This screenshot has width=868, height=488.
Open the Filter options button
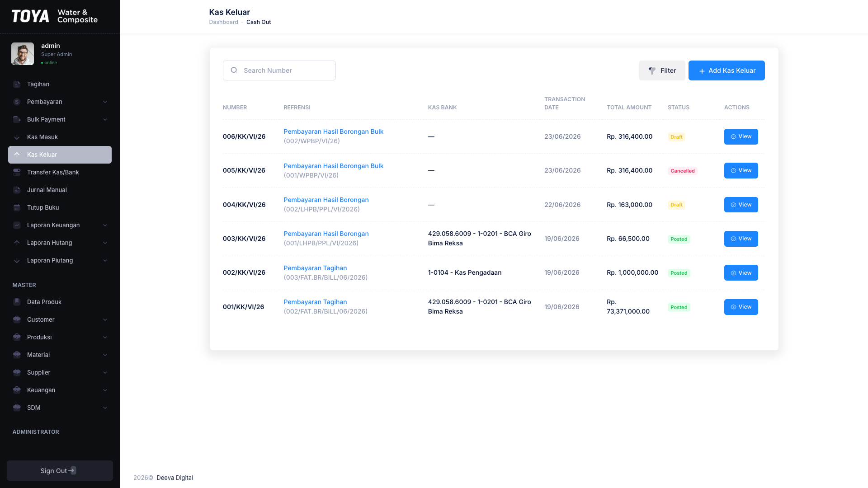662,70
